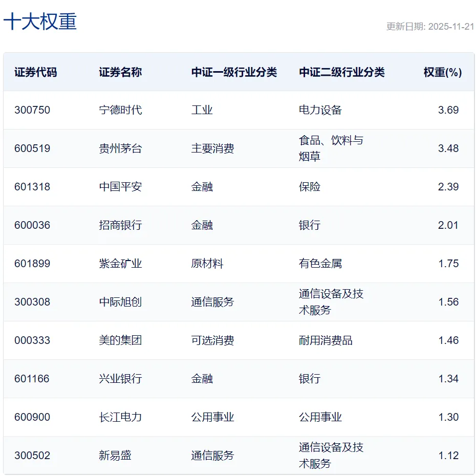
Task: Click the 保险 industry cell
Action: click(x=310, y=187)
